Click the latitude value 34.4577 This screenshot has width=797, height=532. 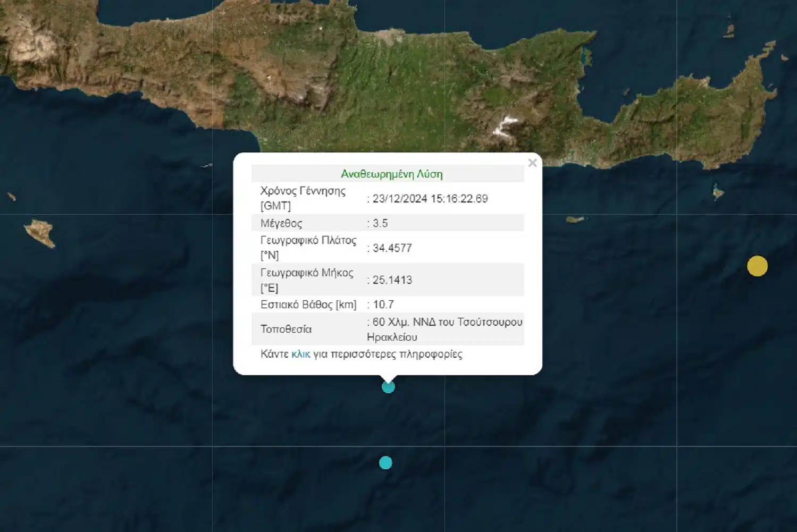(x=392, y=248)
